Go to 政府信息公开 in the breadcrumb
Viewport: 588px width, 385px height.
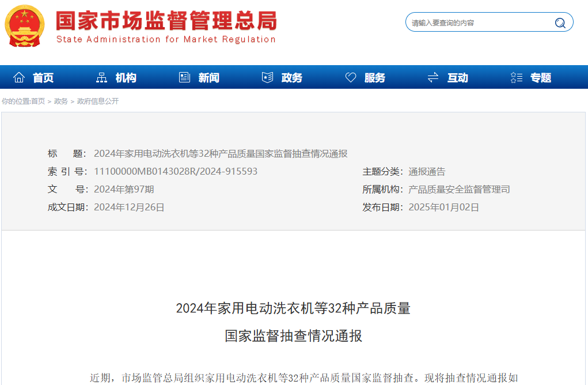pos(98,101)
